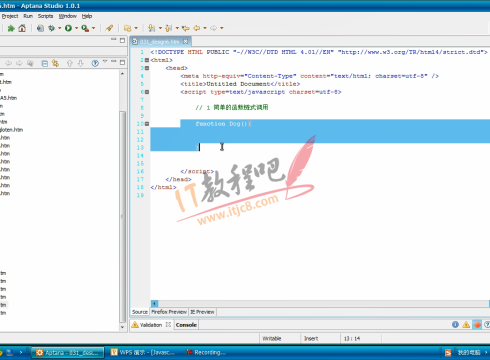Click the green puzzle piece toolbar icon

[11, 28]
